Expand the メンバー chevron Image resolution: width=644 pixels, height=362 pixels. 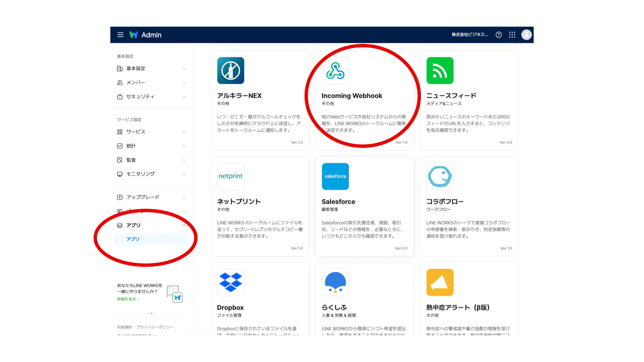184,82
